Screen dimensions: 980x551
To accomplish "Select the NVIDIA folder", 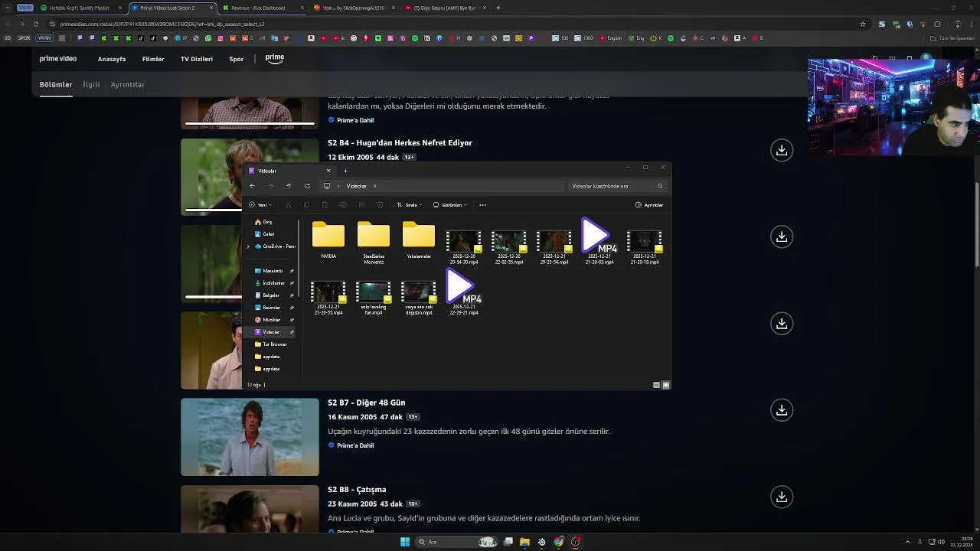I will [x=328, y=240].
